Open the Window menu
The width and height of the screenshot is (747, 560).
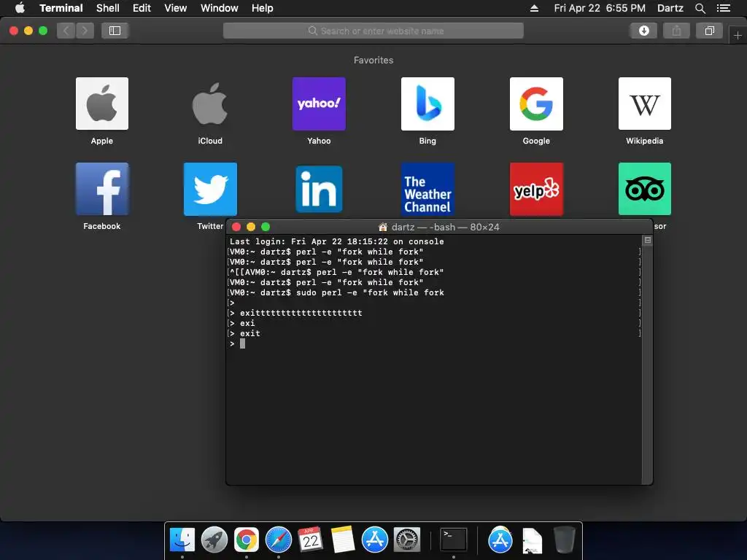tap(219, 8)
